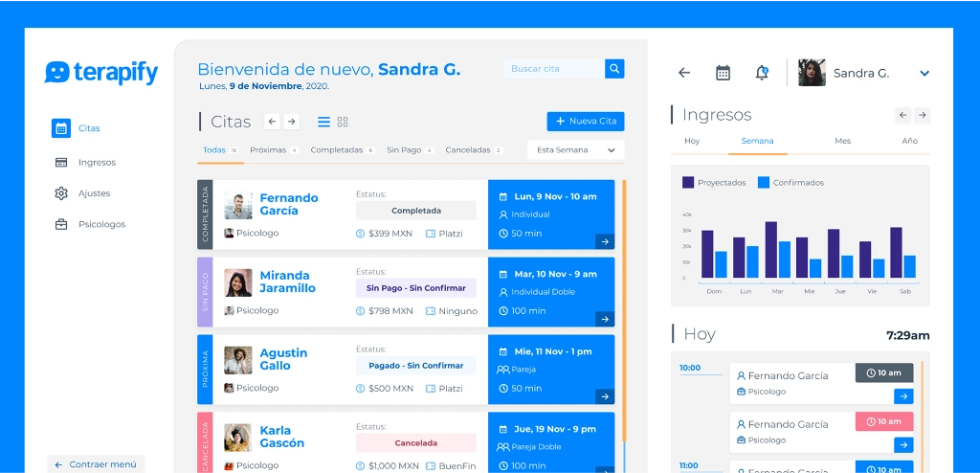Click Miranda Jaramillo name link
The height and width of the screenshot is (473, 980).
[x=287, y=282]
